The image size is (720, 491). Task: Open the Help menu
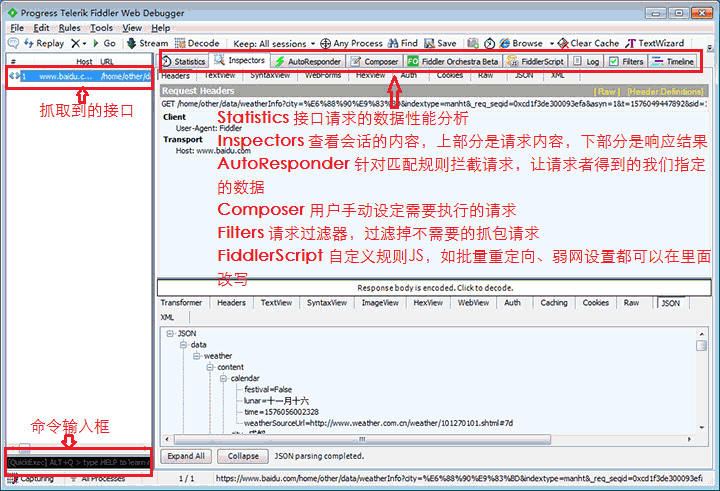point(161,28)
